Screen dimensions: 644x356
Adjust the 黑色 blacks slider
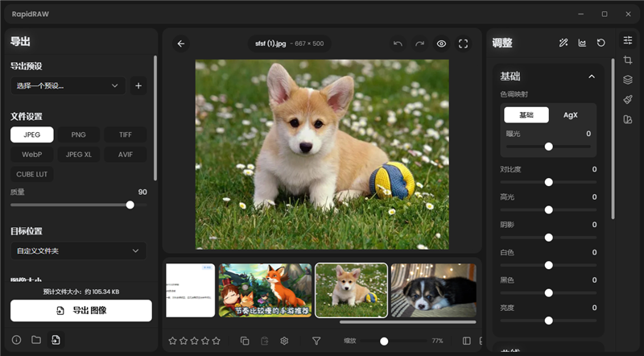pyautogui.click(x=548, y=293)
